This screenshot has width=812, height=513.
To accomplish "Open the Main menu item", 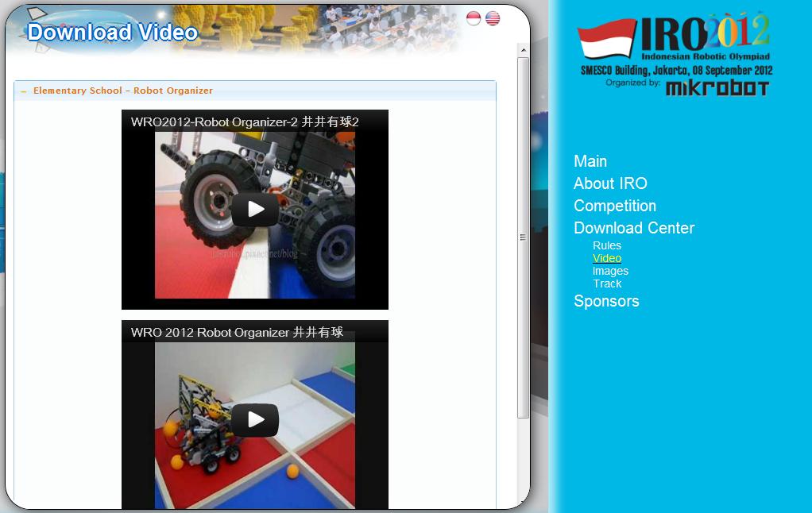I will pyautogui.click(x=590, y=161).
